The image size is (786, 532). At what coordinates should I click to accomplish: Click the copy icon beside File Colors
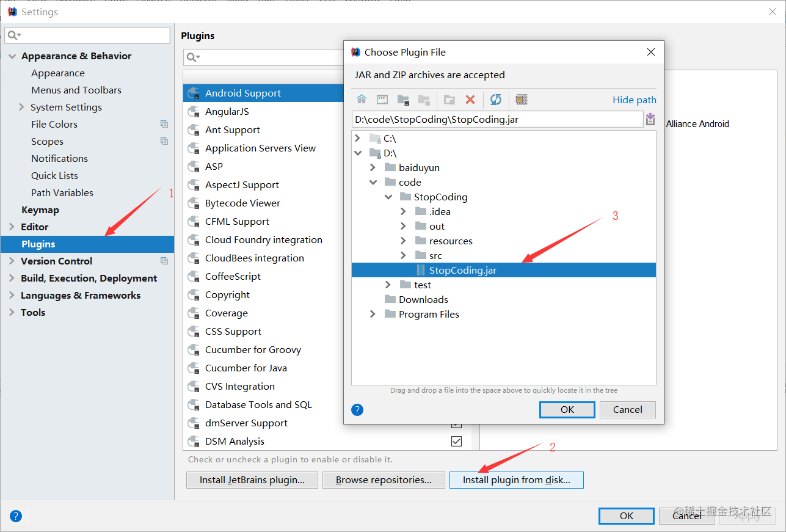point(164,124)
